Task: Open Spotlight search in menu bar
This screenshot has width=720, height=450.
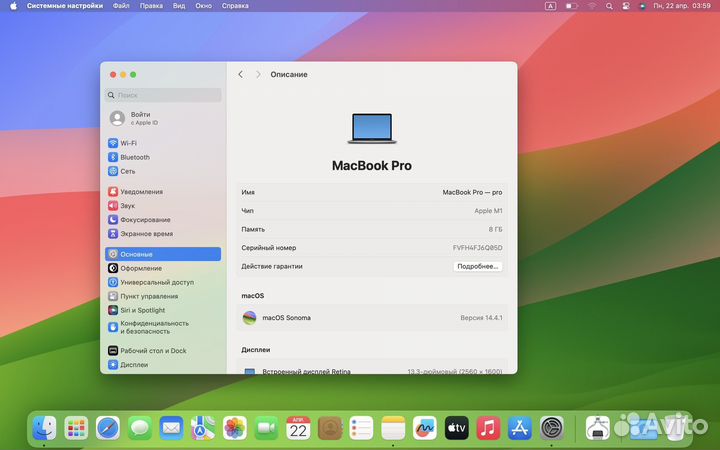Action: [609, 6]
